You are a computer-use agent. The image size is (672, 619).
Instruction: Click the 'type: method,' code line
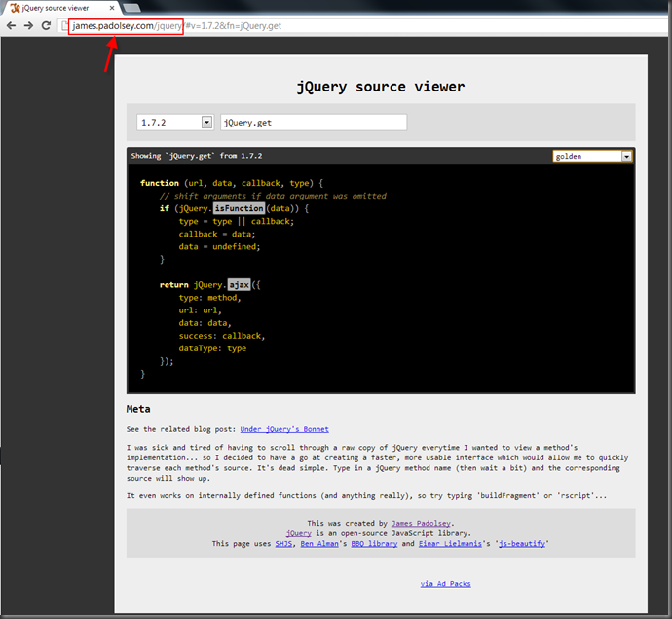pyautogui.click(x=210, y=297)
